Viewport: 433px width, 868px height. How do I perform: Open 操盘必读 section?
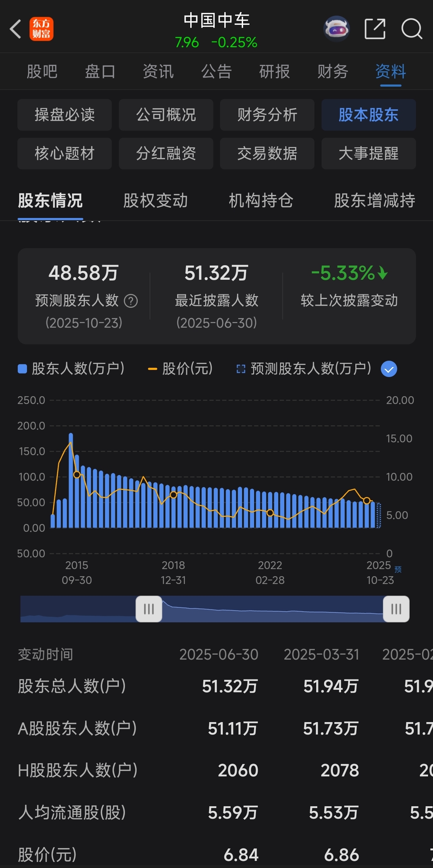click(65, 115)
